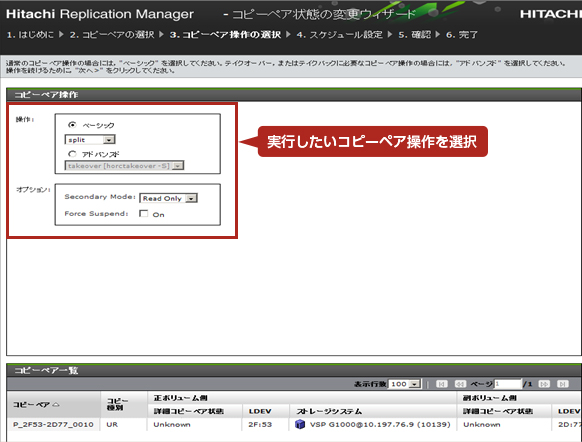Go to last page of pair list
This screenshot has height=442, width=582.
[x=563, y=384]
